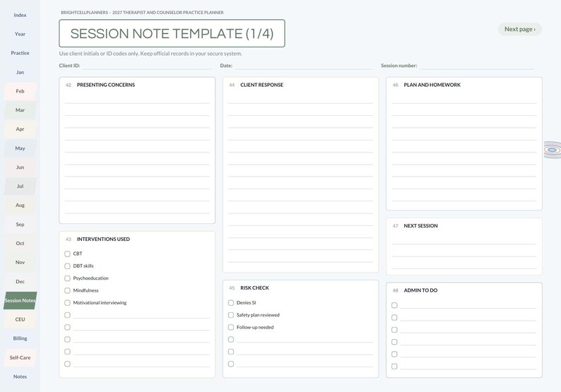Open the CEU tab
This screenshot has height=392, width=561.
(x=20, y=319)
